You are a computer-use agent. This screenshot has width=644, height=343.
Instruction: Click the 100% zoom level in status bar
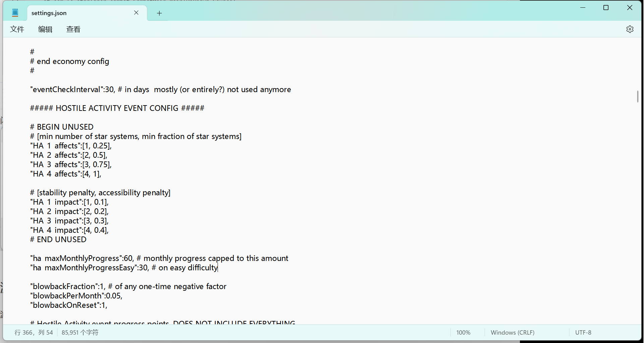pos(463,332)
